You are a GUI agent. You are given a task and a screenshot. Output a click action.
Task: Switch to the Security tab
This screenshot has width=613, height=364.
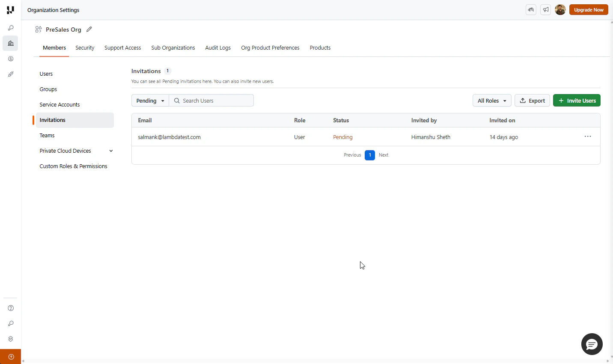point(85,48)
